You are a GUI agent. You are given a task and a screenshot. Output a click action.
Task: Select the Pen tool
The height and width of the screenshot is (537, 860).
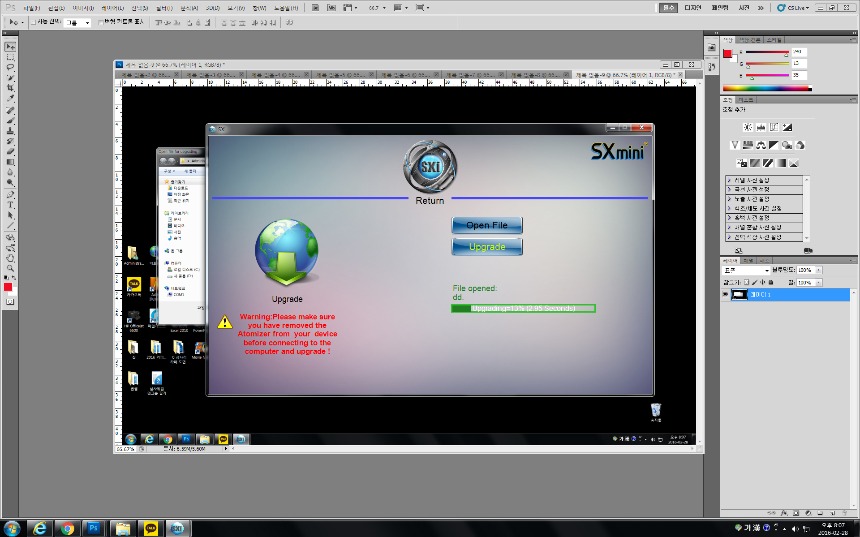(10, 195)
